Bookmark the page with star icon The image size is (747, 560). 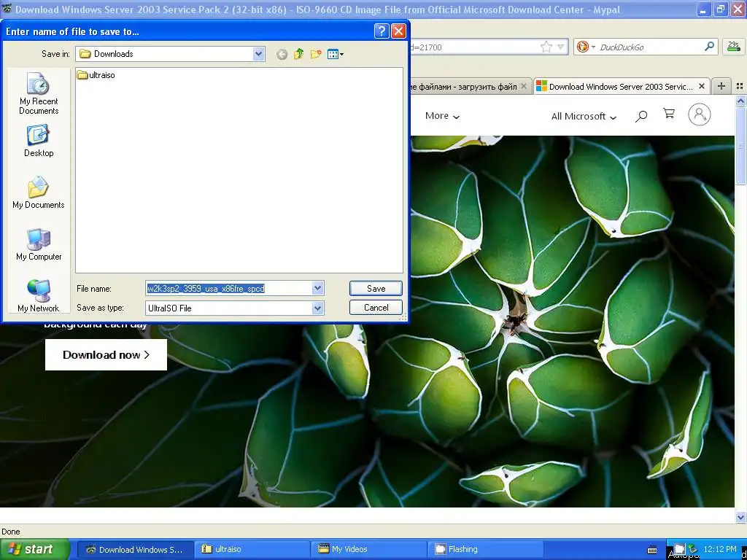(x=546, y=47)
